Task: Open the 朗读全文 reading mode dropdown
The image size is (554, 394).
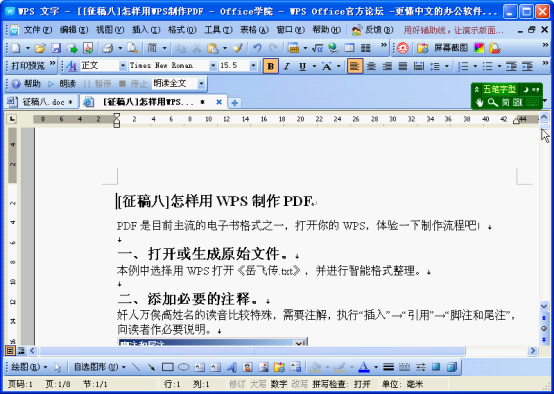Action: pos(201,84)
